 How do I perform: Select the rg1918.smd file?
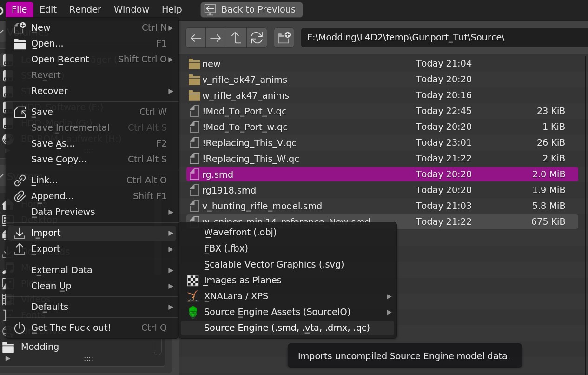click(x=229, y=190)
